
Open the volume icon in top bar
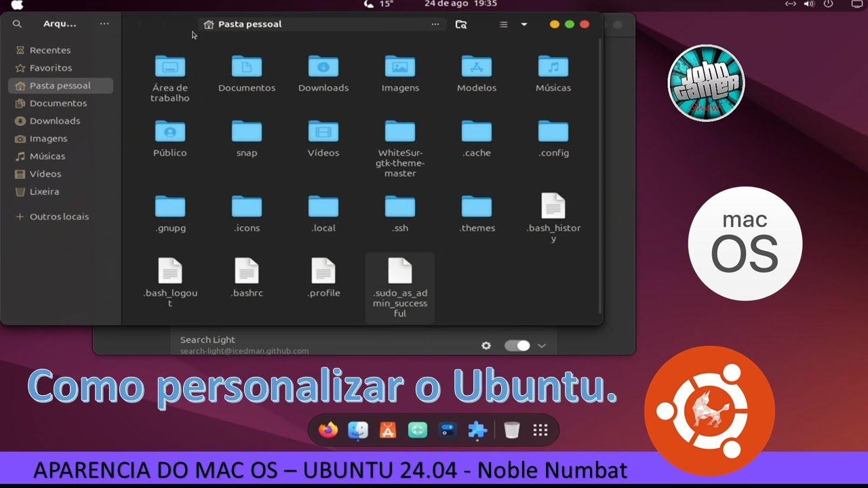[809, 4]
